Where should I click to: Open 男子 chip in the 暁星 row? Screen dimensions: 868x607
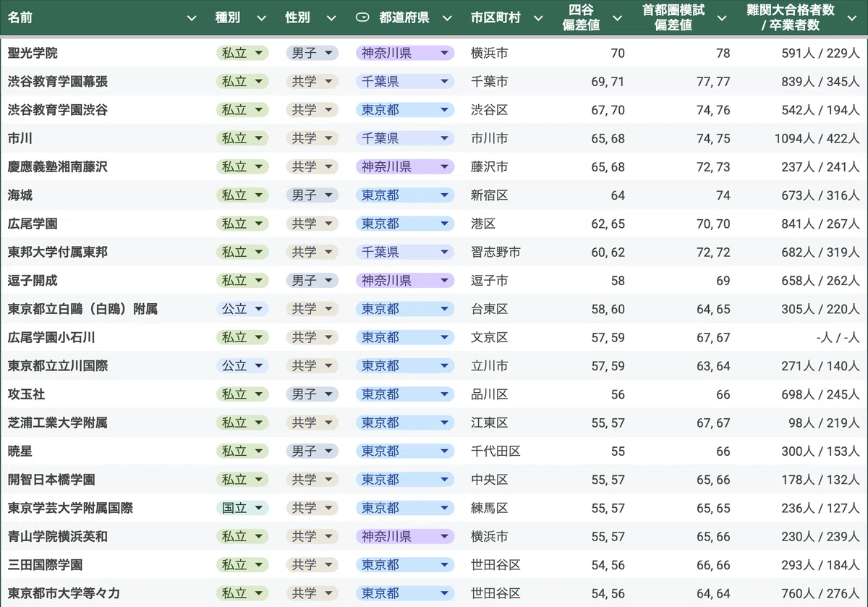click(x=312, y=451)
